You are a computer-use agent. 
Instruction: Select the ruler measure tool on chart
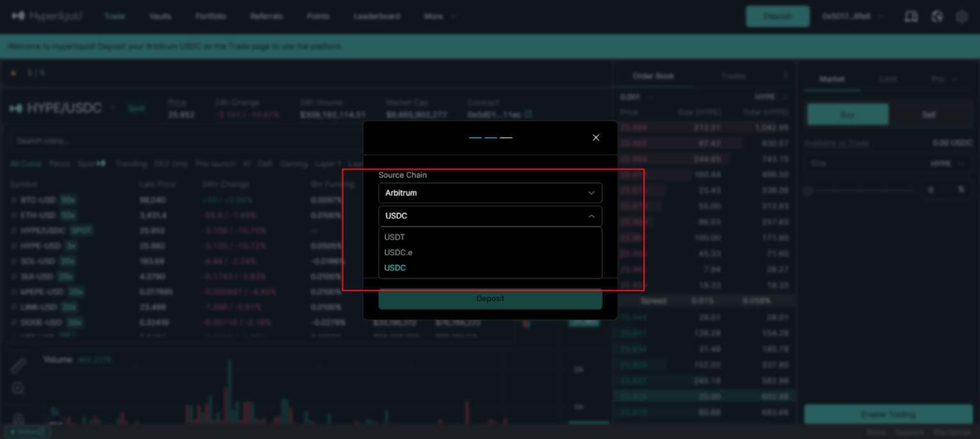pyautogui.click(x=19, y=366)
